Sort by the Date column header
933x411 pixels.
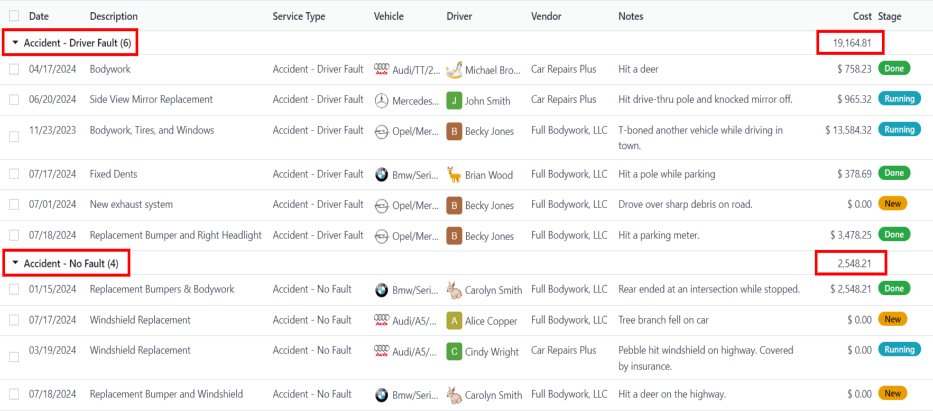pos(39,16)
